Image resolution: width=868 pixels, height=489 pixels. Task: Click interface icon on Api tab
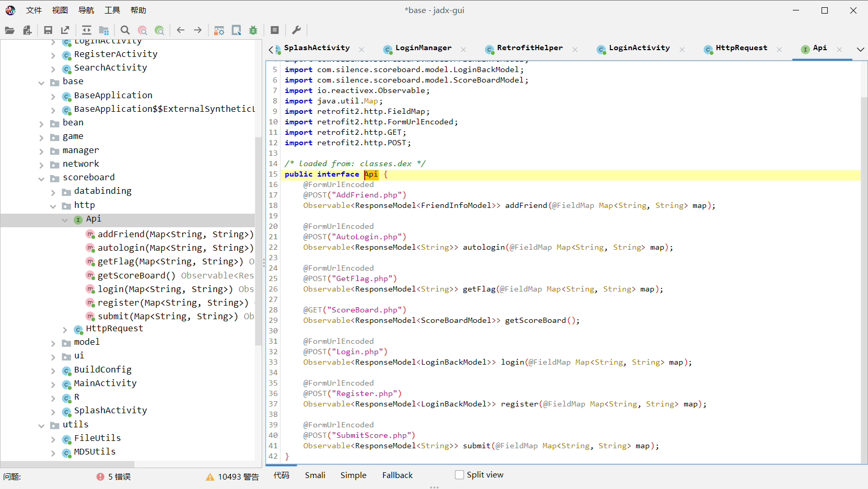[x=805, y=49]
